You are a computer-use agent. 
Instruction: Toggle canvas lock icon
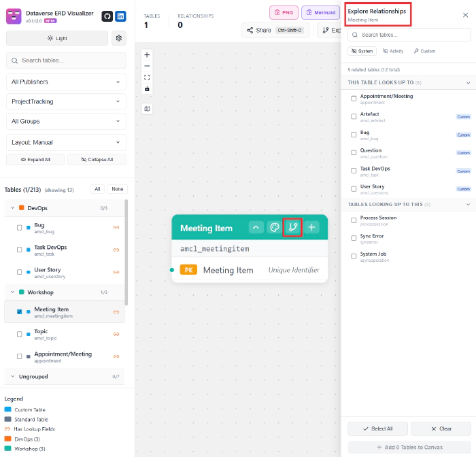(x=147, y=89)
